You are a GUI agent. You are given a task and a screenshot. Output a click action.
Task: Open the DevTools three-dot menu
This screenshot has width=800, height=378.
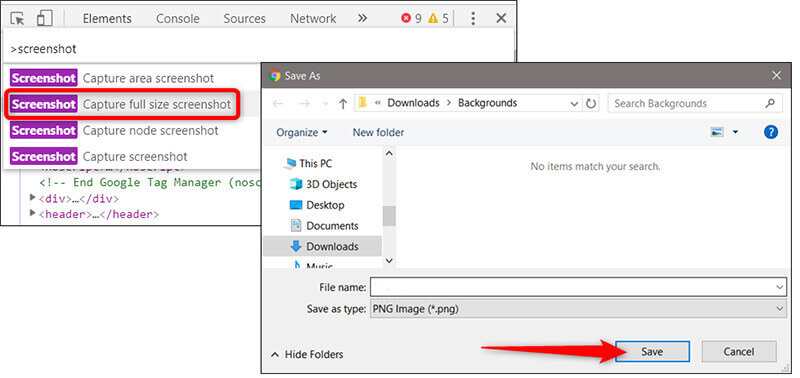coord(473,18)
